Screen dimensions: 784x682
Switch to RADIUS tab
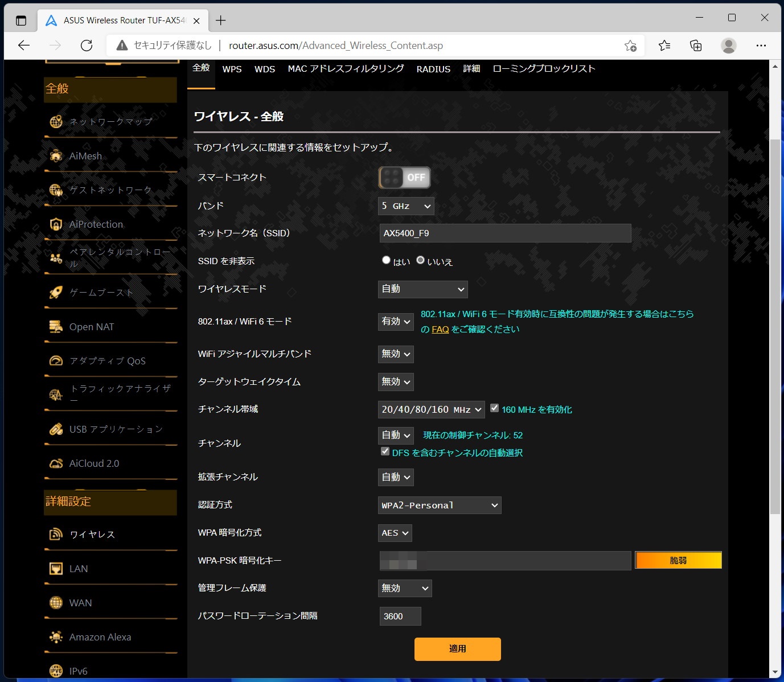433,69
